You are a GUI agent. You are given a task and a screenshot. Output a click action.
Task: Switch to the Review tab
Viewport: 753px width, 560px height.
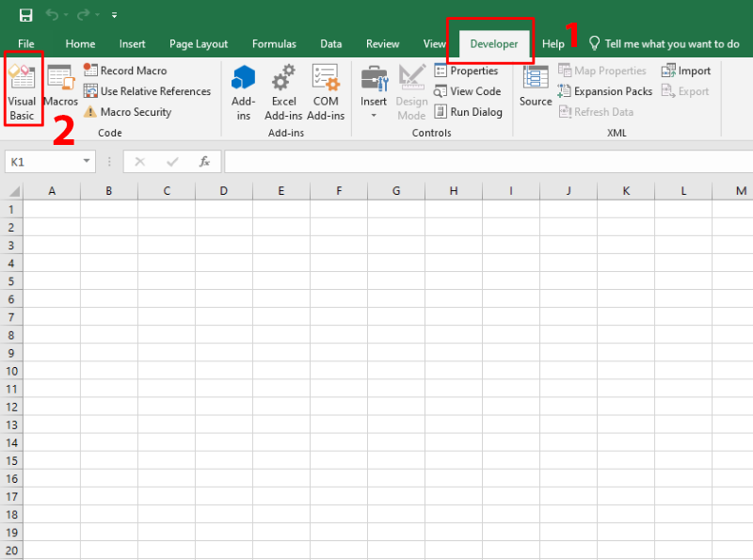382,43
